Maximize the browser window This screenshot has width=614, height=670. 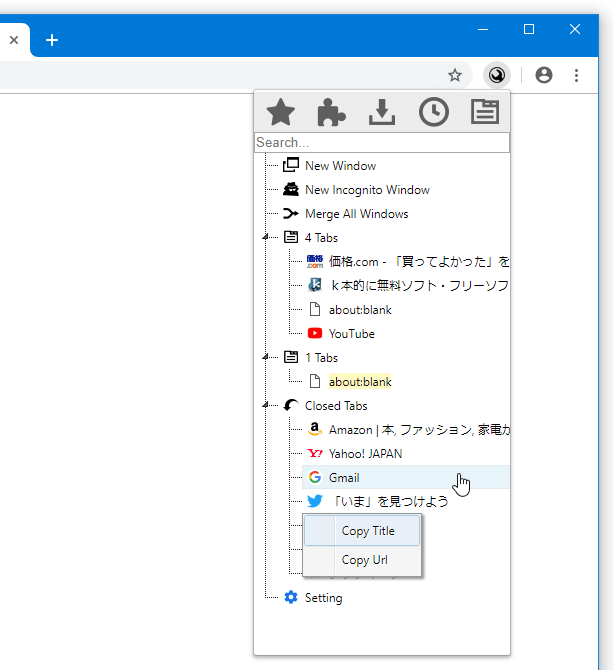pyautogui.click(x=529, y=29)
